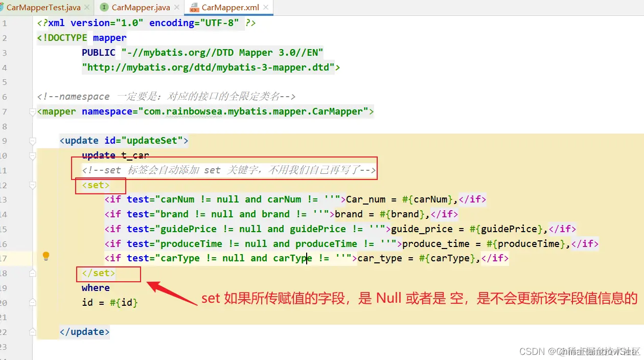
Task: Collapse the mapper tag fold marker
Action: [33, 111]
